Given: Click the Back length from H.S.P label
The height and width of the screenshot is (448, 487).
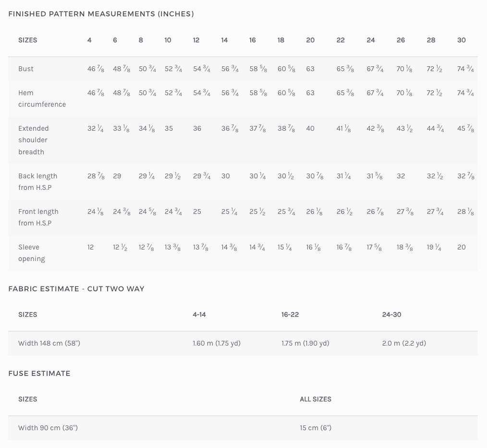Looking at the screenshot, I should click(x=37, y=182).
